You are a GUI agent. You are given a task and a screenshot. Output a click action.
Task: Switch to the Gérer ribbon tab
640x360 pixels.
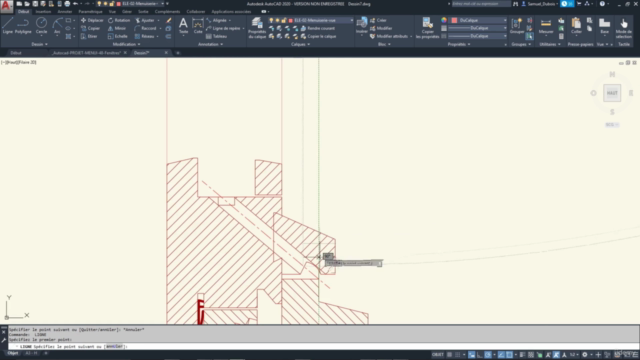(x=127, y=12)
